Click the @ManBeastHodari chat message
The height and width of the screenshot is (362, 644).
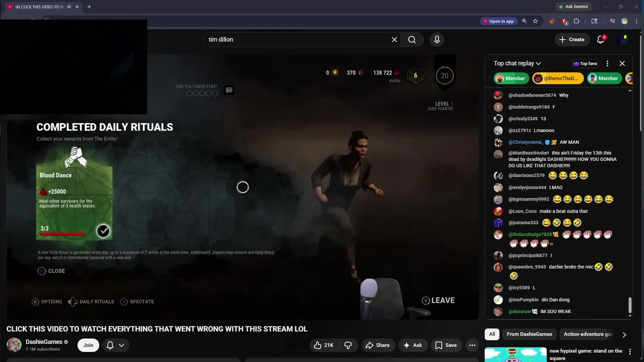pyautogui.click(x=558, y=159)
